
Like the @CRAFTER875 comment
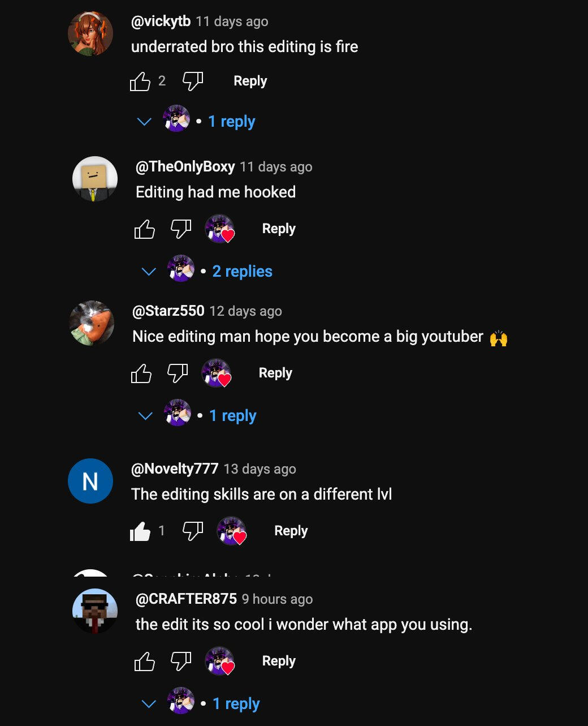(x=145, y=661)
